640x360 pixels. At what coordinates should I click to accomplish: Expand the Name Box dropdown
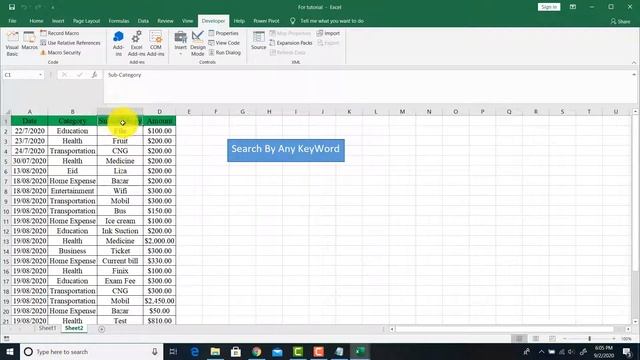40,75
